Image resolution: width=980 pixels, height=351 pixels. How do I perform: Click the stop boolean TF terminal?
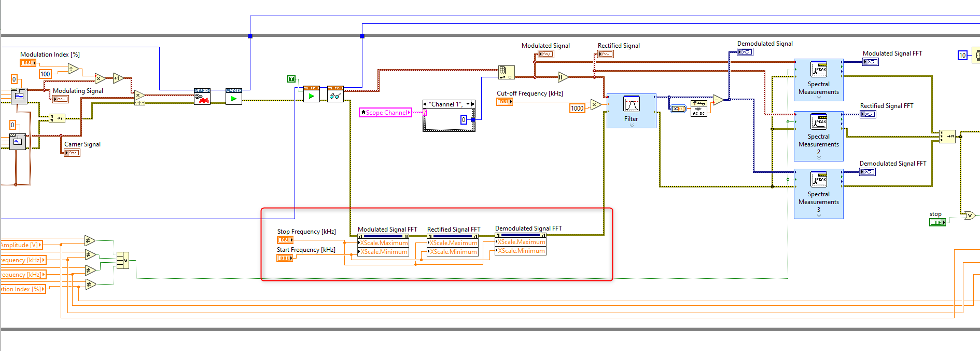(937, 222)
